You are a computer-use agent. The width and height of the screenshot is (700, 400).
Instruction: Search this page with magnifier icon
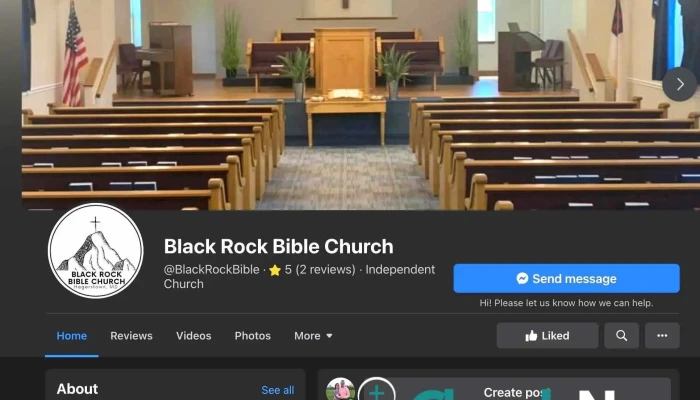(621, 336)
